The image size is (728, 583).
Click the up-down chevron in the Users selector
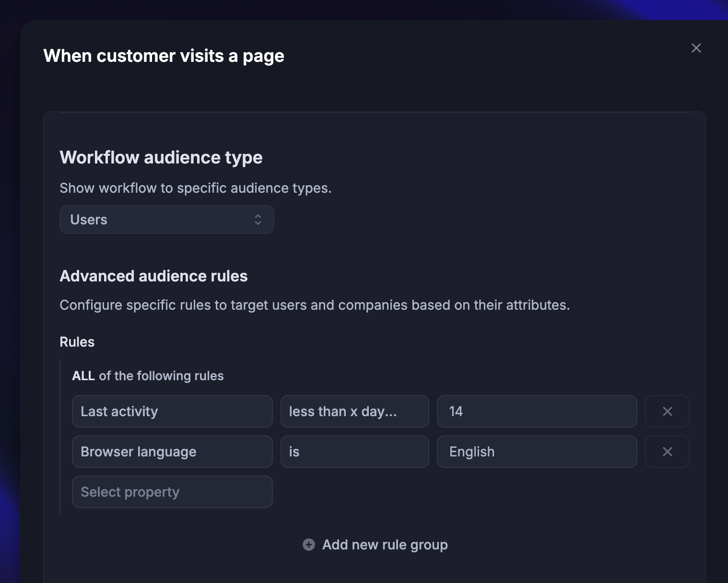(258, 220)
